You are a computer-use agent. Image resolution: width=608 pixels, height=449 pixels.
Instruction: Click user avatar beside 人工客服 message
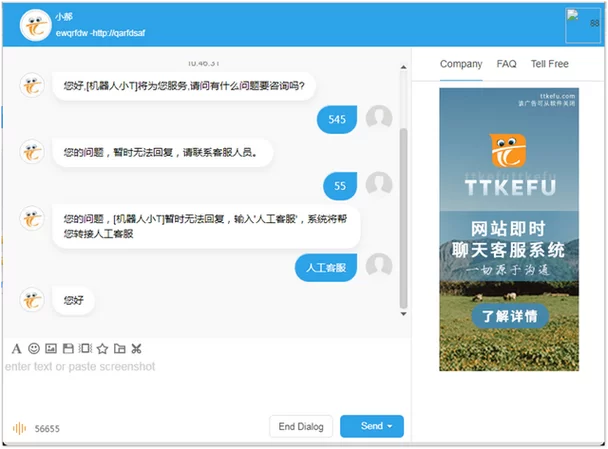pos(379,266)
